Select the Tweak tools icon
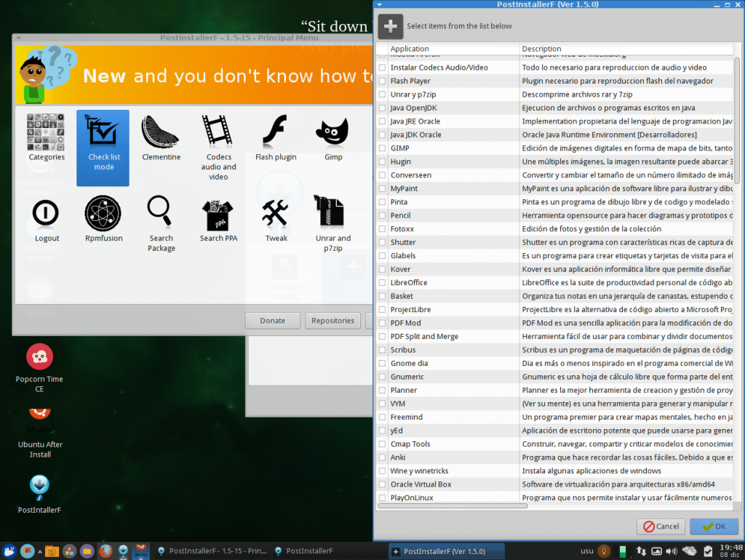Viewport: 745px width, 560px height. pos(276,220)
